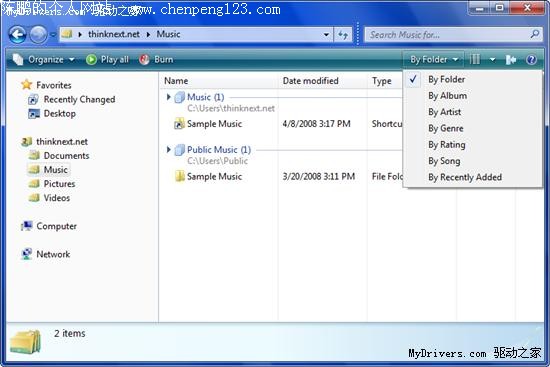The height and width of the screenshot is (367, 550).
Task: Refresh the folder with the refresh icon
Action: [x=343, y=35]
